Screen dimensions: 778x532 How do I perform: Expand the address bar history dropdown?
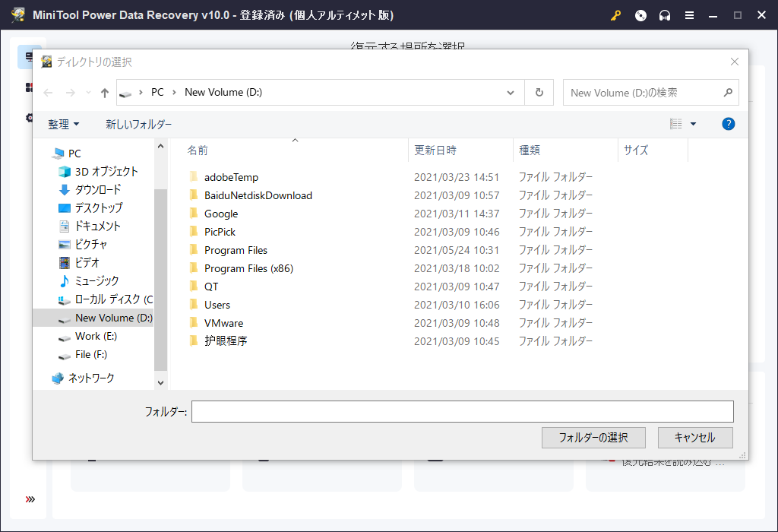coord(511,93)
